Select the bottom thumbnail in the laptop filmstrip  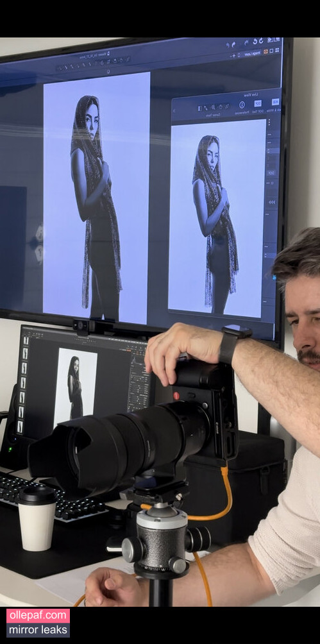(x=19, y=426)
